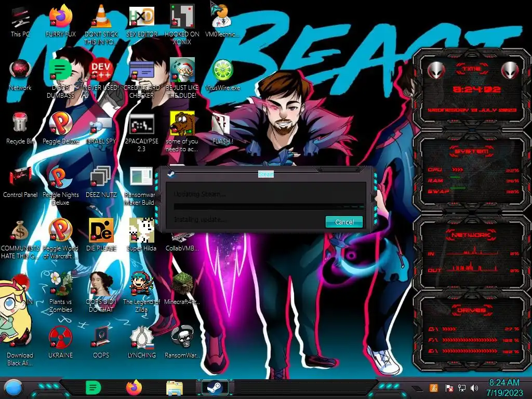Select the Dev-C++ NEVER USED shortcut
This screenshot has height=399, width=532.
point(101,75)
